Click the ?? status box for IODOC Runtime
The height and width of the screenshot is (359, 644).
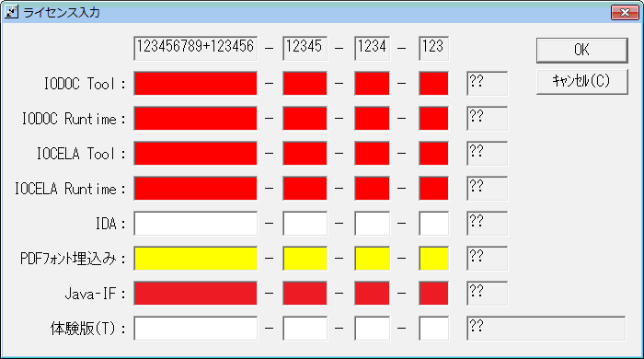click(487, 119)
